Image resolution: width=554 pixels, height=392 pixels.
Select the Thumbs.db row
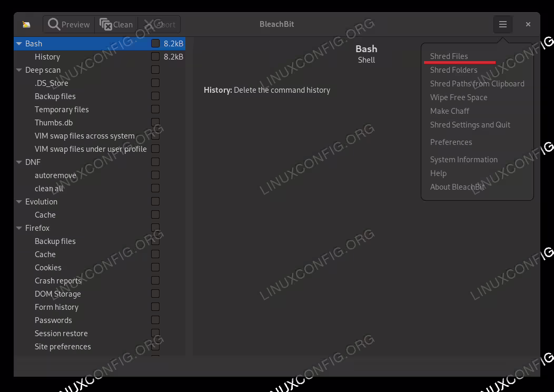100,123
